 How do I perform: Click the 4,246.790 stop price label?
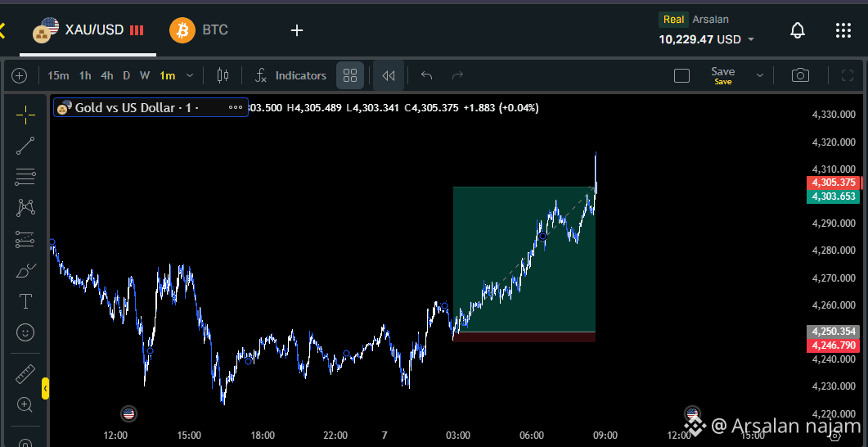(834, 345)
